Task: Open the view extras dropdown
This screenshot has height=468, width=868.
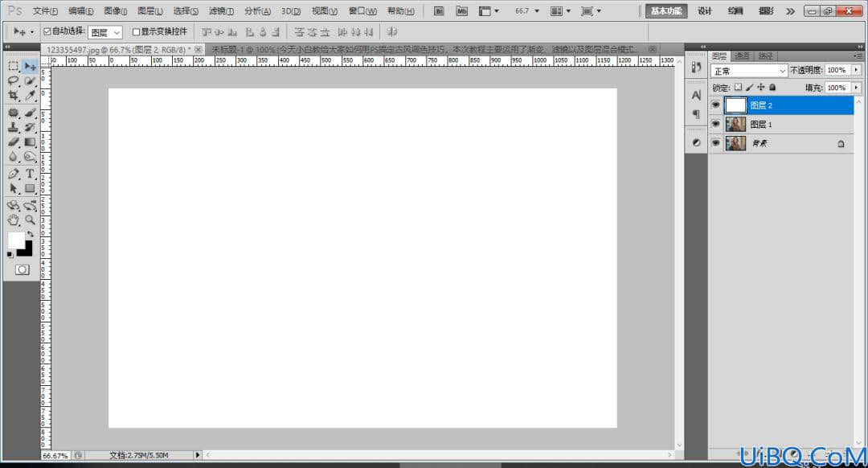Action: pyautogui.click(x=489, y=11)
